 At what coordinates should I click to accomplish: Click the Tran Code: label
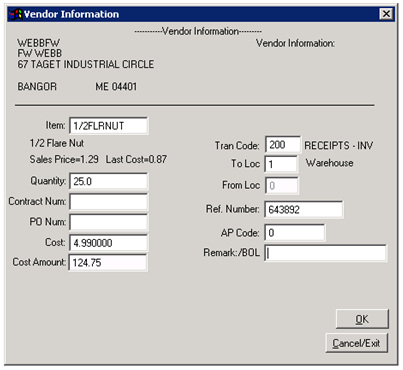tap(237, 146)
